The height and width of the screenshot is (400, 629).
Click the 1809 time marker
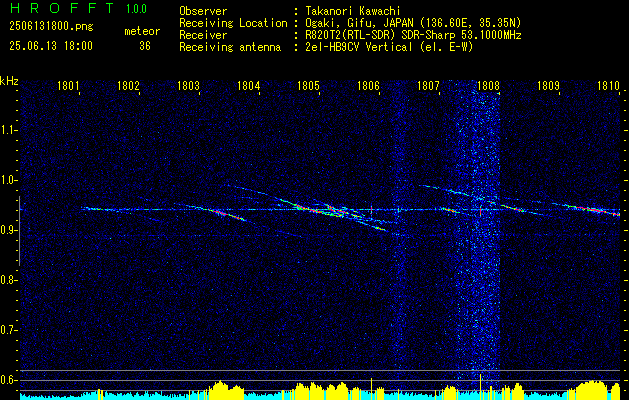(548, 85)
